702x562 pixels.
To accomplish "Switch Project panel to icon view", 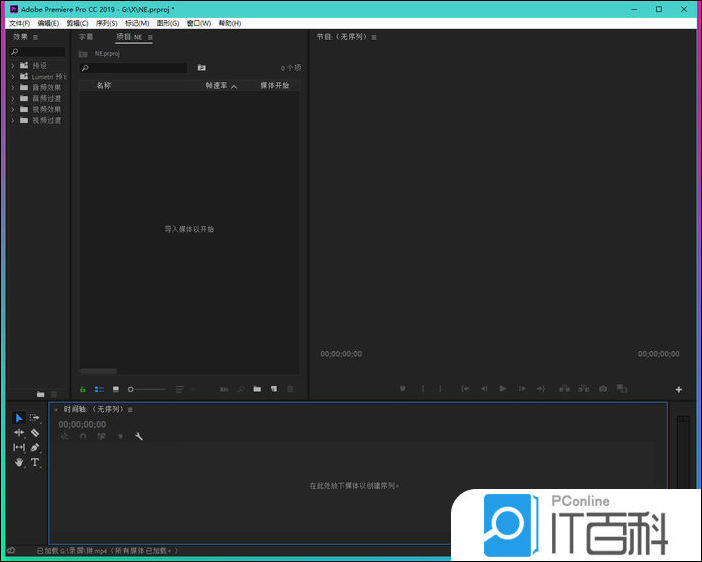I will 115,389.
